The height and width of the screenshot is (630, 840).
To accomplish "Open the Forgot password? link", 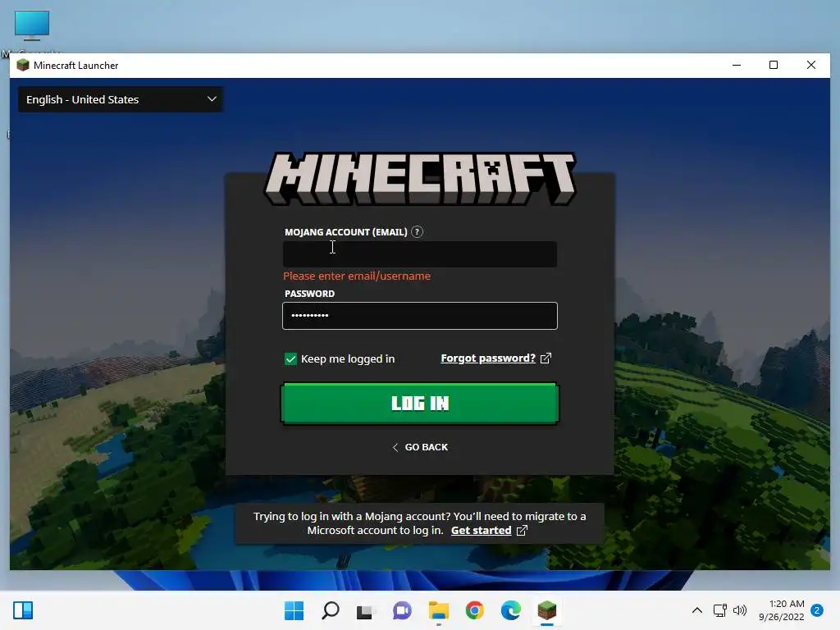I will point(488,358).
